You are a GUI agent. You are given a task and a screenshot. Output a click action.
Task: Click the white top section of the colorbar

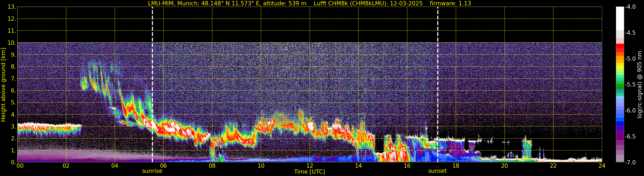point(620,18)
